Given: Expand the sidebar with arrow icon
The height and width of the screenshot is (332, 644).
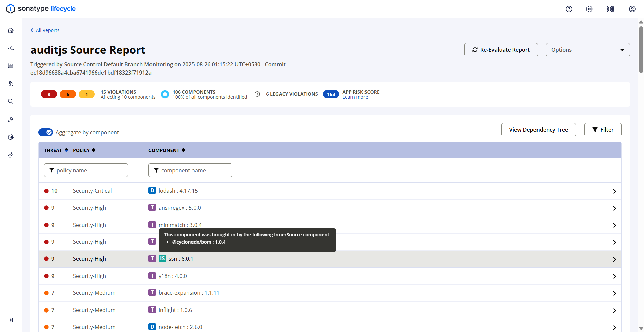Looking at the screenshot, I should pyautogui.click(x=11, y=320).
